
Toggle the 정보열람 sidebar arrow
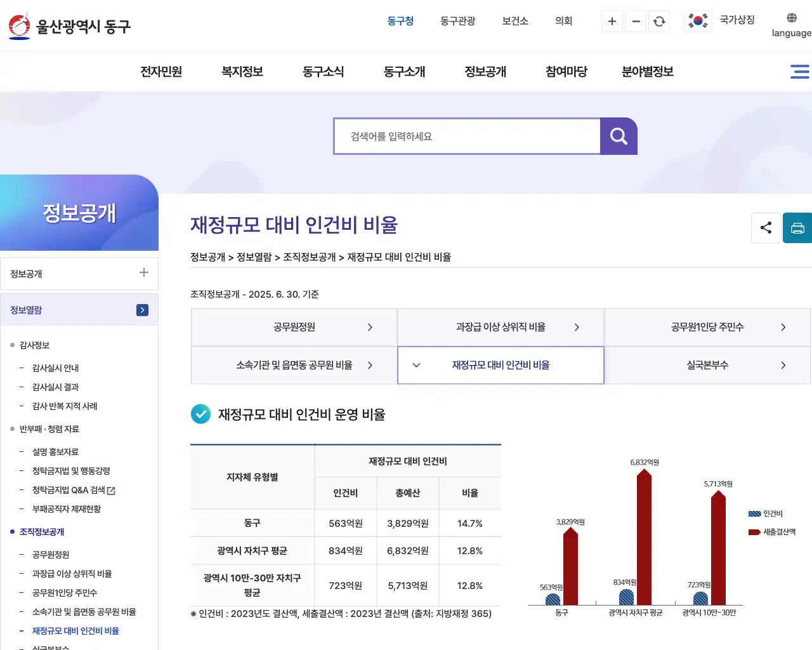(x=142, y=310)
